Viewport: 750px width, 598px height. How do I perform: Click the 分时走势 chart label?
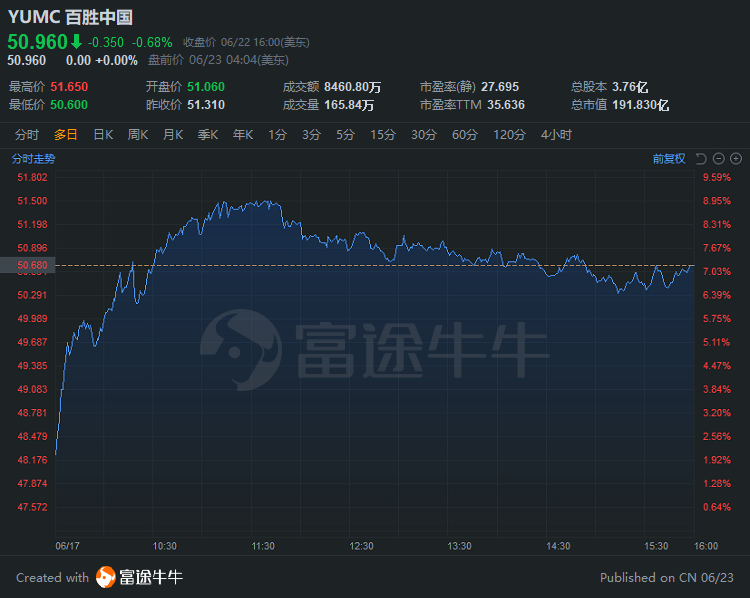33,159
